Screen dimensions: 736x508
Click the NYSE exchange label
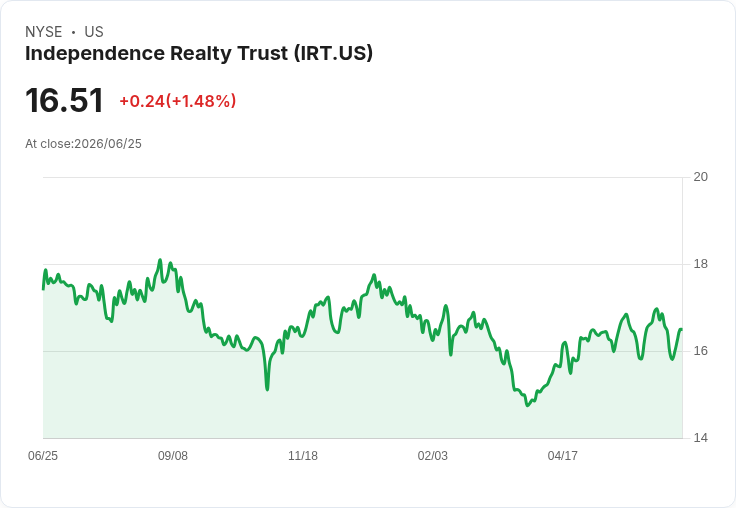[44, 32]
